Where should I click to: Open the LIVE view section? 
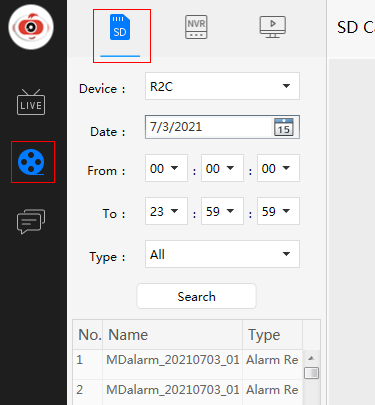click(31, 102)
